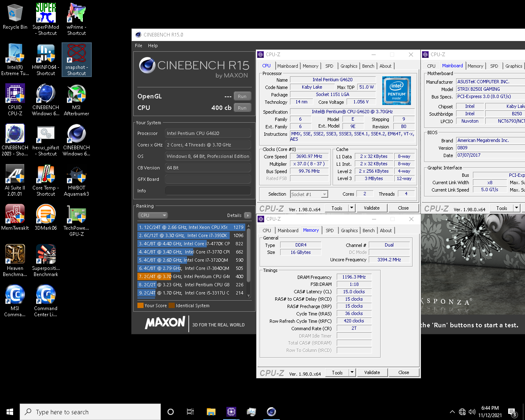
Task: Open Mainboard tab in top-left CPU-Z
Action: coord(288,66)
